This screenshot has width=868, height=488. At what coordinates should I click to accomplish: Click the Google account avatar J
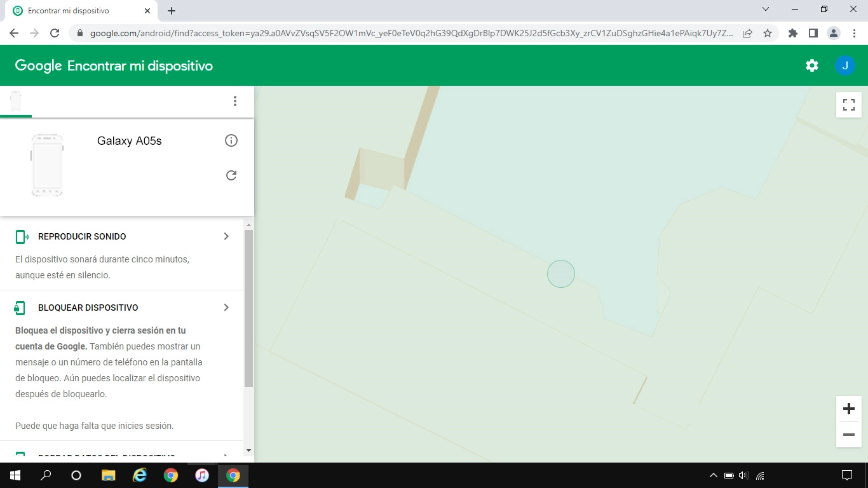pos(845,65)
